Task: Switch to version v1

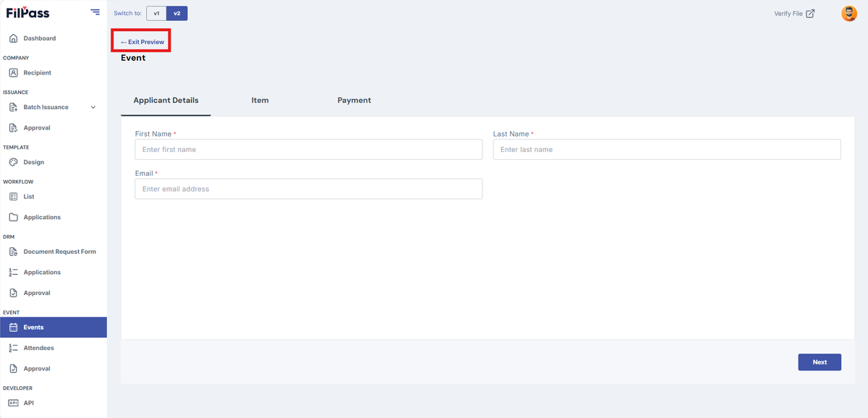Action: (x=156, y=13)
